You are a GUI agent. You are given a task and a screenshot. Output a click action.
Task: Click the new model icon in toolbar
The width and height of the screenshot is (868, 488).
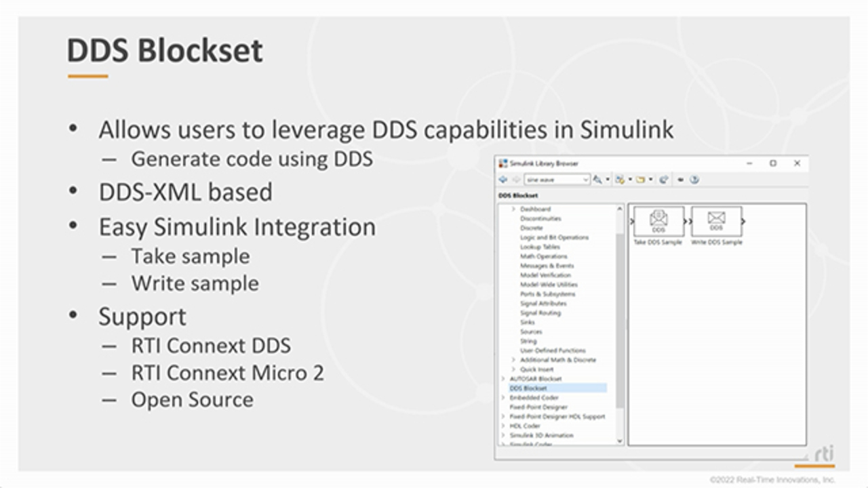click(x=619, y=180)
